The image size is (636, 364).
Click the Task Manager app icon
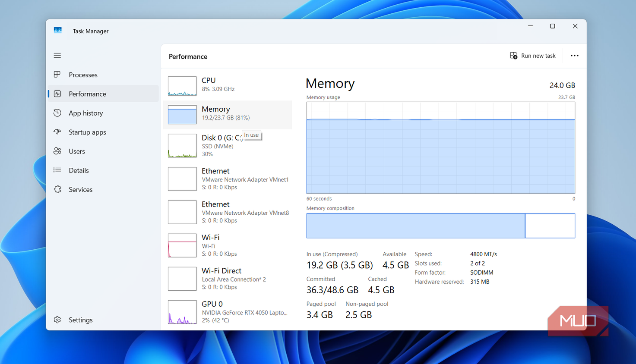coord(58,31)
